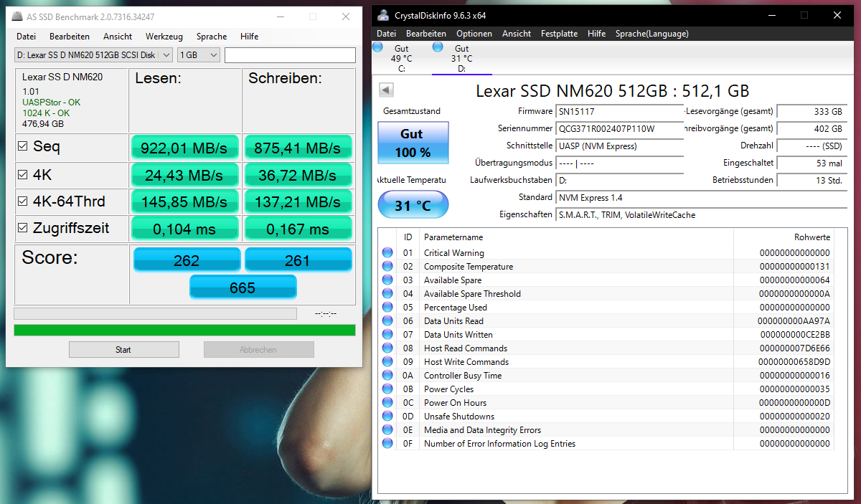Select the C: drive tab showing 49 °C

point(401,58)
